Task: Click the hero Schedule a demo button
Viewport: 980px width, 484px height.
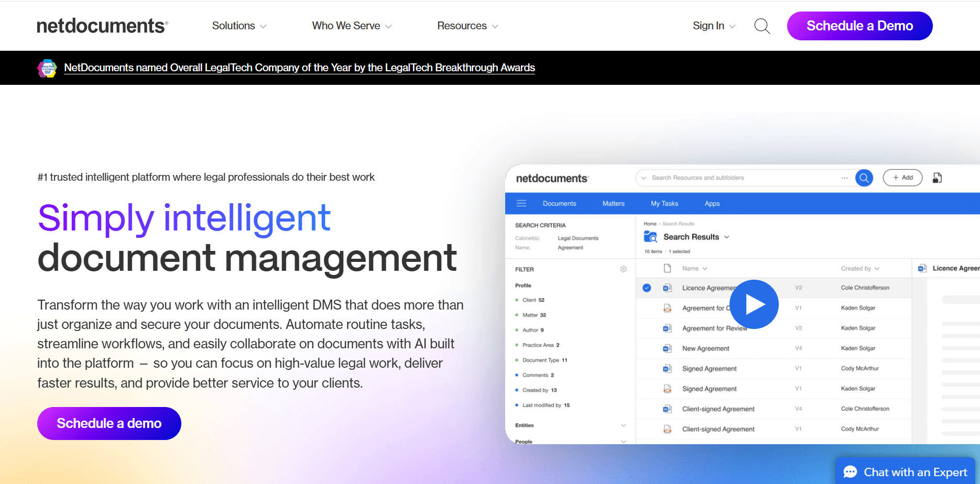Action: [x=109, y=423]
